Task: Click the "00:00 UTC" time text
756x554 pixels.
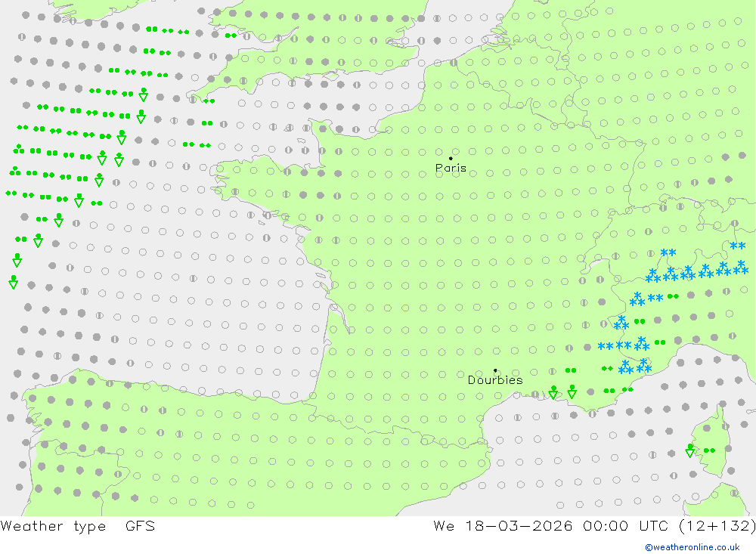Action: 627,526
